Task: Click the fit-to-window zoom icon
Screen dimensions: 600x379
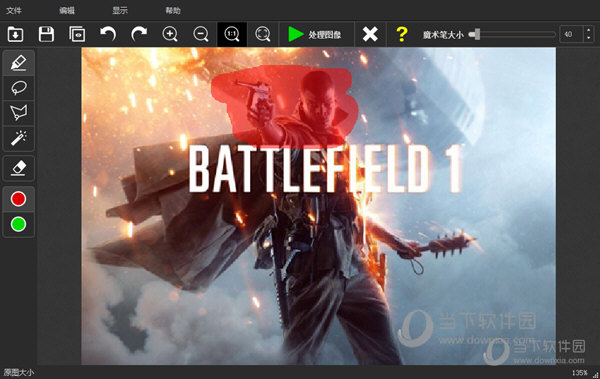Action: (262, 34)
